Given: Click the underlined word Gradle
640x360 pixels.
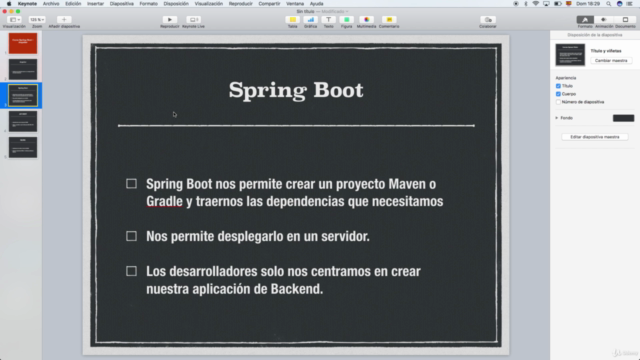Looking at the screenshot, I should [x=164, y=201].
